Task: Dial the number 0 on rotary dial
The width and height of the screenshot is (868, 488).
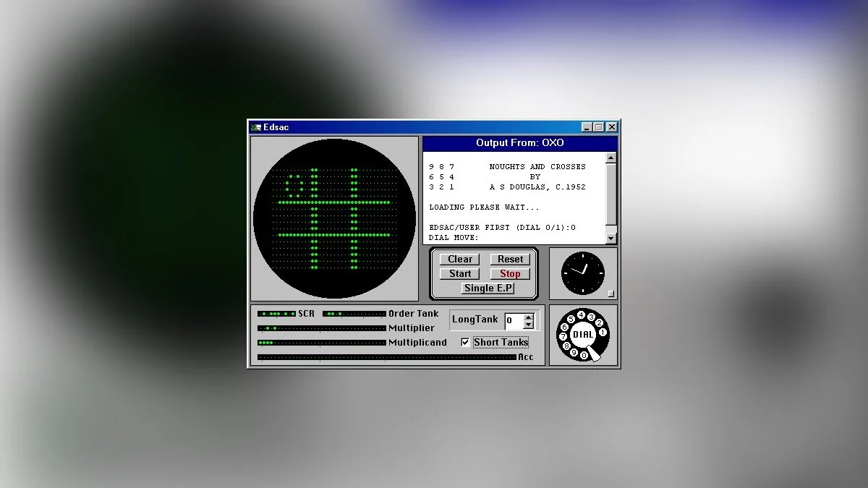Action: tap(584, 355)
